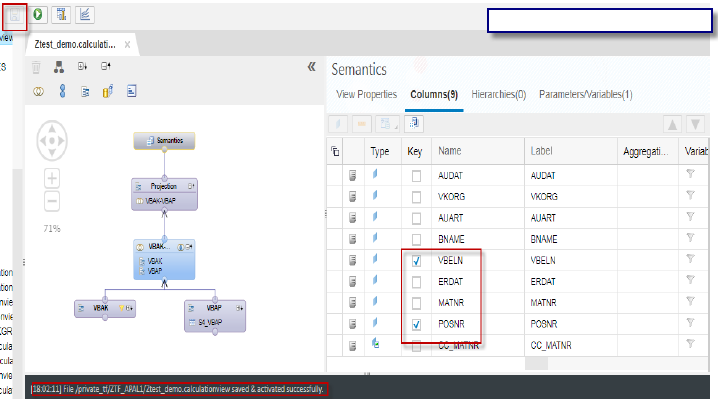Collapse the VBAK-VBAP join node toggle
Viewport: 718px width, 399px height.
point(189,247)
